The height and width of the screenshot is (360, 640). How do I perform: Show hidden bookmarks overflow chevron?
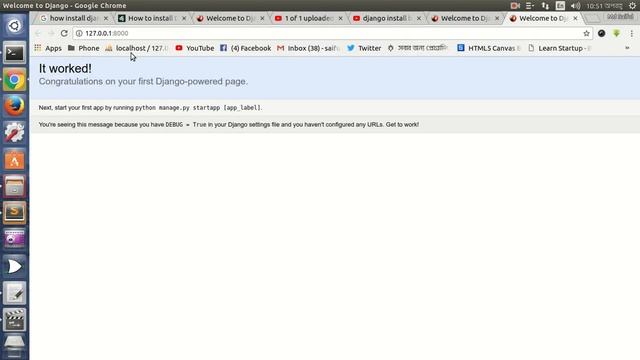627,48
